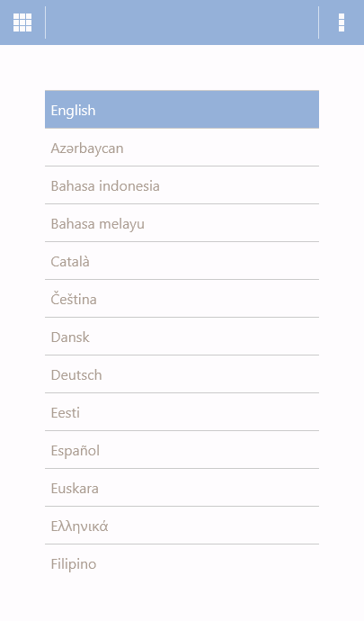Choose Azərbaycan from the list
Viewport: 364px width, 621px height.
coord(182,148)
